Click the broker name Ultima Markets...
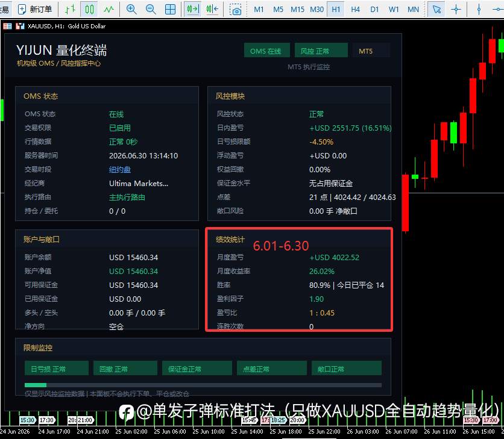The width and height of the screenshot is (504, 439). tap(139, 184)
